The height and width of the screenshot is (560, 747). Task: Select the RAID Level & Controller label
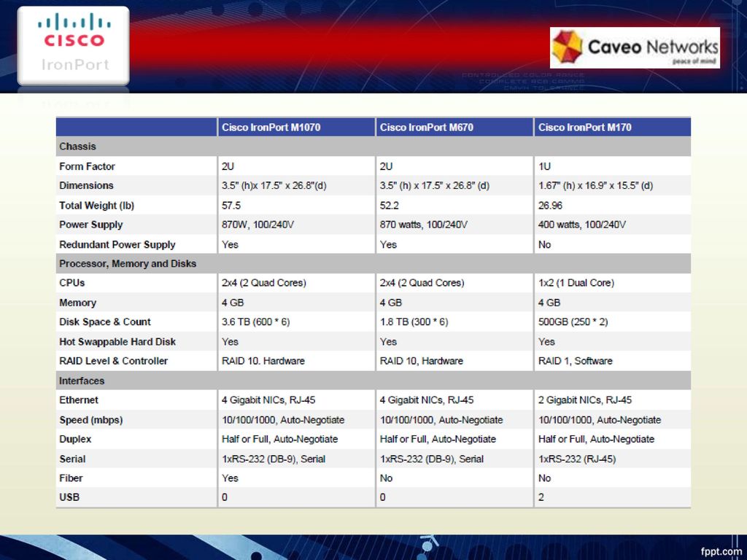(x=113, y=361)
